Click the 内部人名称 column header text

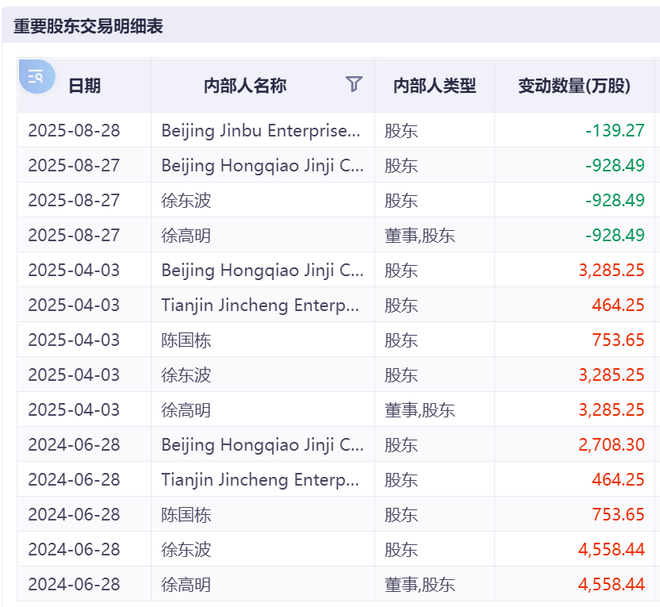tap(245, 86)
